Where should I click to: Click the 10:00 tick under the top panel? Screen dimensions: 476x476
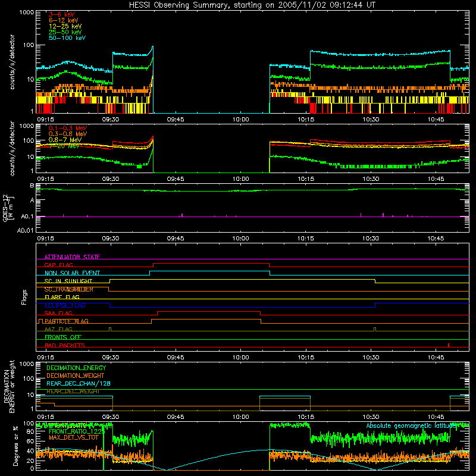point(241,120)
